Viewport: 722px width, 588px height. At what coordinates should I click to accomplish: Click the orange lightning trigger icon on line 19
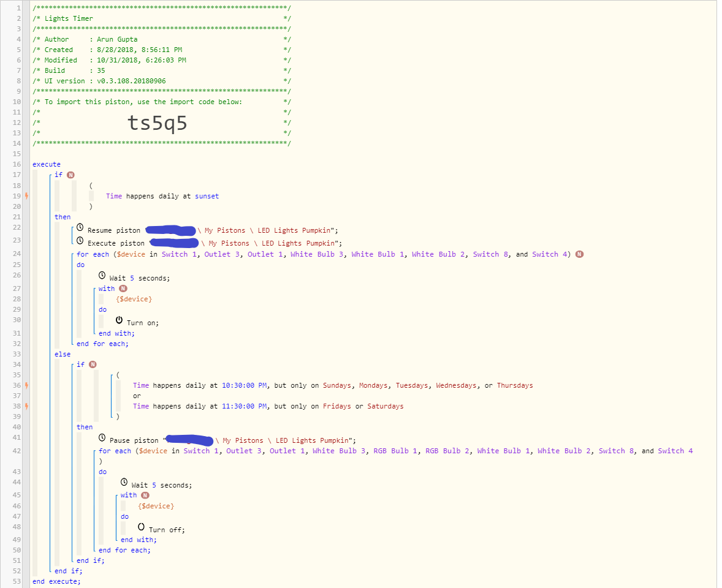click(27, 195)
